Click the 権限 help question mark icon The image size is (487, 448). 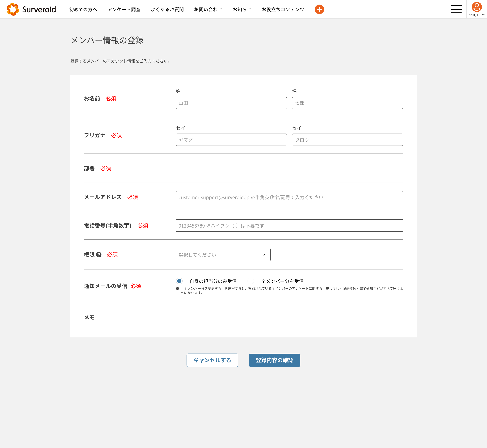pos(99,255)
